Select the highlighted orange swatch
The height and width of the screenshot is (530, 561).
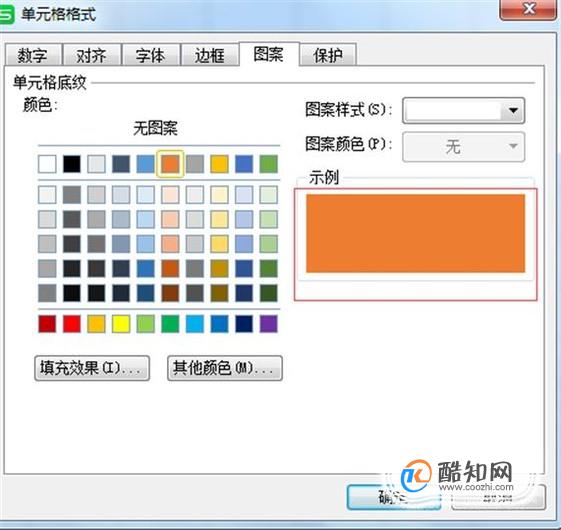click(x=170, y=164)
